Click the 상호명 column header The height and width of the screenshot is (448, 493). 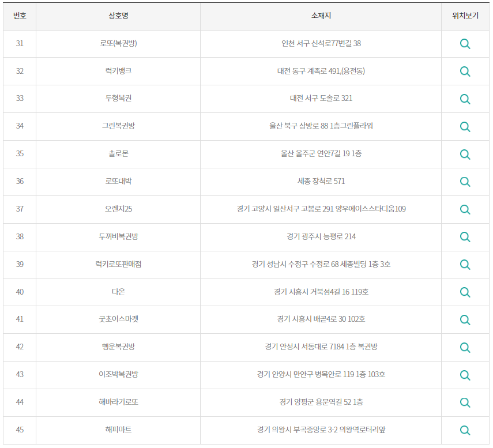pyautogui.click(x=118, y=16)
